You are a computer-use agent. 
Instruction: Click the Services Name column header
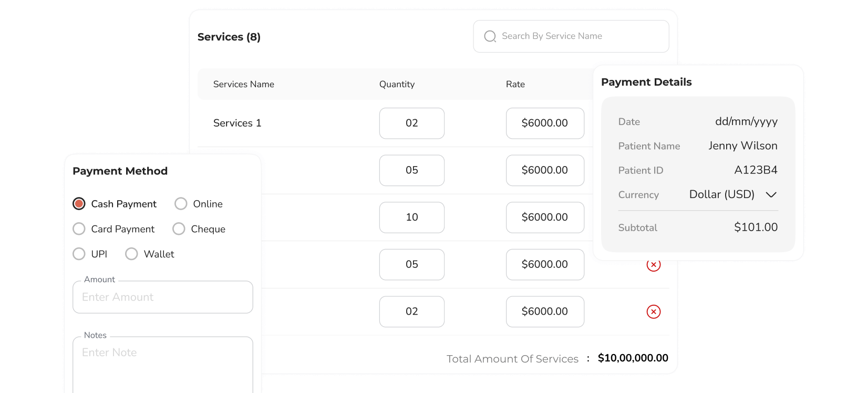click(x=243, y=84)
